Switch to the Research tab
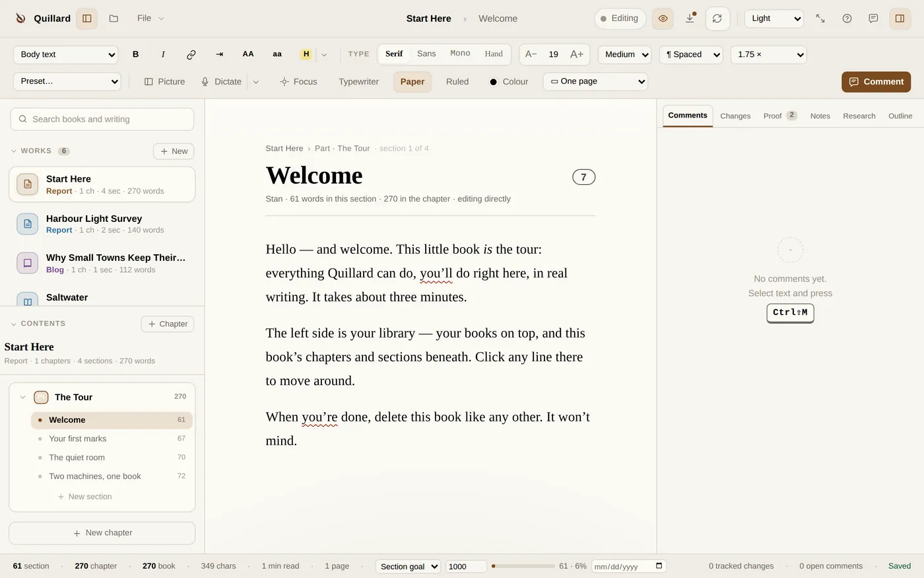Image resolution: width=924 pixels, height=578 pixels. click(x=859, y=116)
